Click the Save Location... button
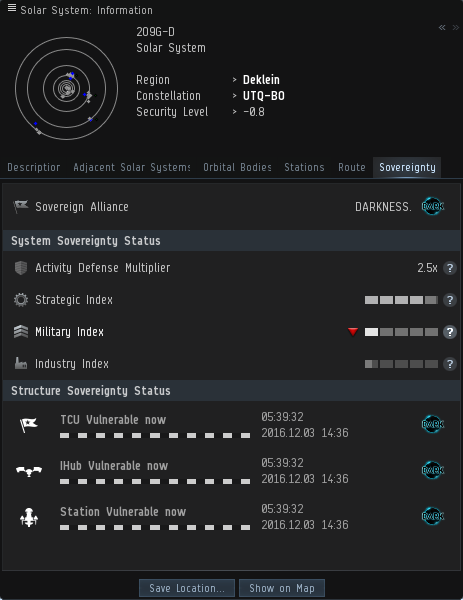Screen dimensions: 463x600 [x=187, y=588]
